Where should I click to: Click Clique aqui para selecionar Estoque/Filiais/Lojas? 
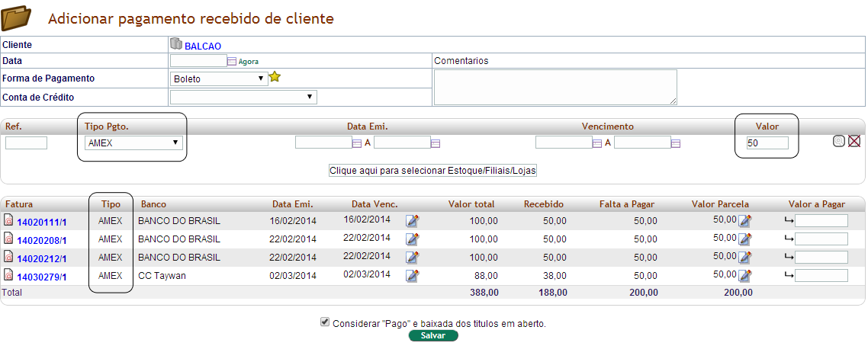coord(433,171)
